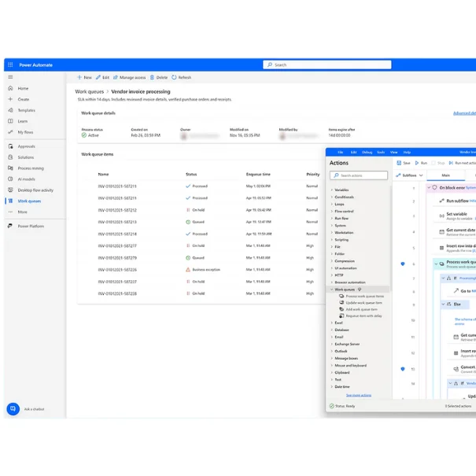The width and height of the screenshot is (476, 476).
Task: Select work queue item INV-01012021-587226
Action: (117, 270)
